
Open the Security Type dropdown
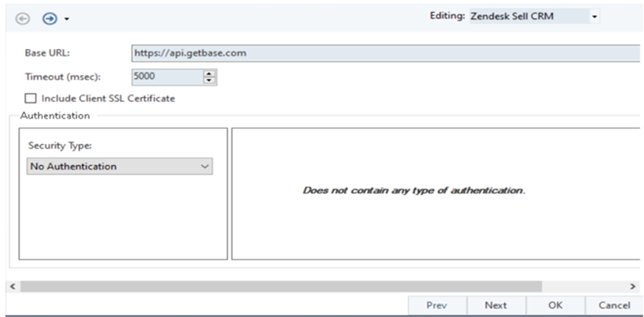[120, 166]
